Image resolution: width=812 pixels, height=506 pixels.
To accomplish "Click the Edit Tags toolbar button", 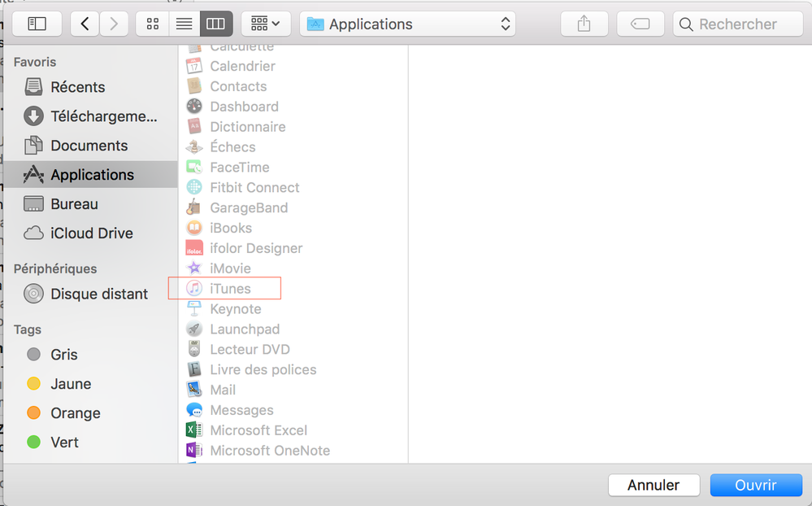I will pyautogui.click(x=640, y=24).
